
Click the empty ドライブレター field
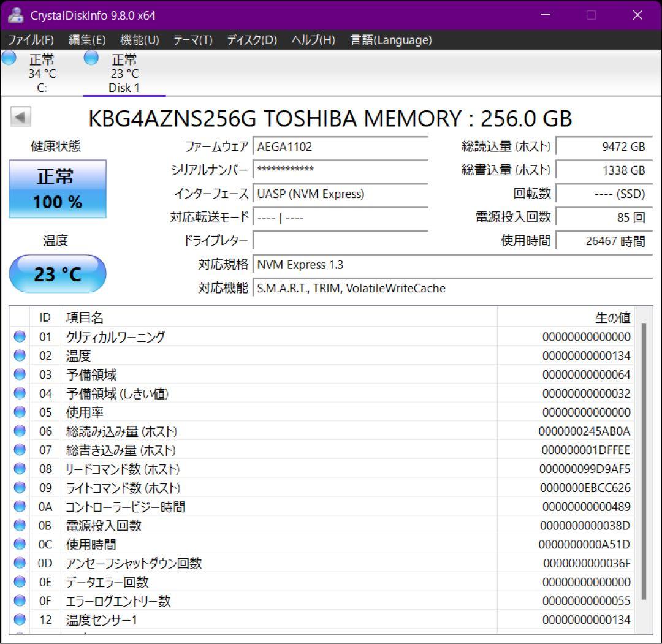click(340, 241)
